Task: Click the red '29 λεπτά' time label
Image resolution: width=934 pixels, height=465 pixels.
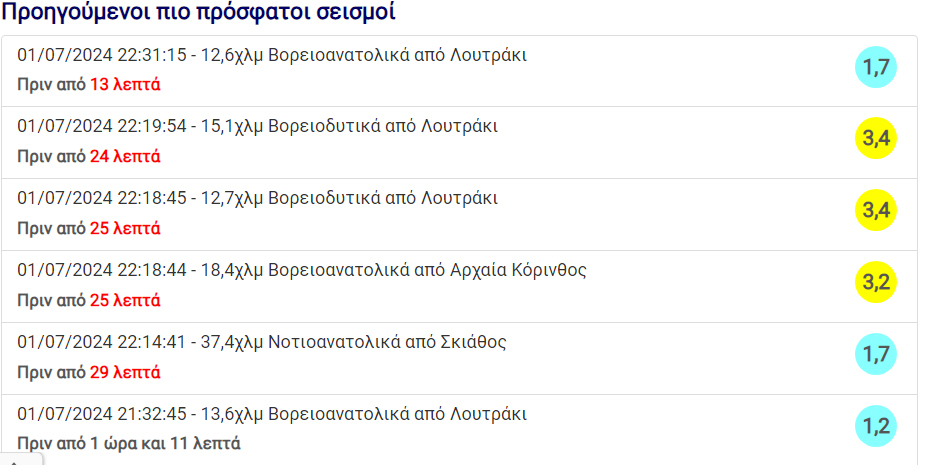Action: click(x=125, y=373)
